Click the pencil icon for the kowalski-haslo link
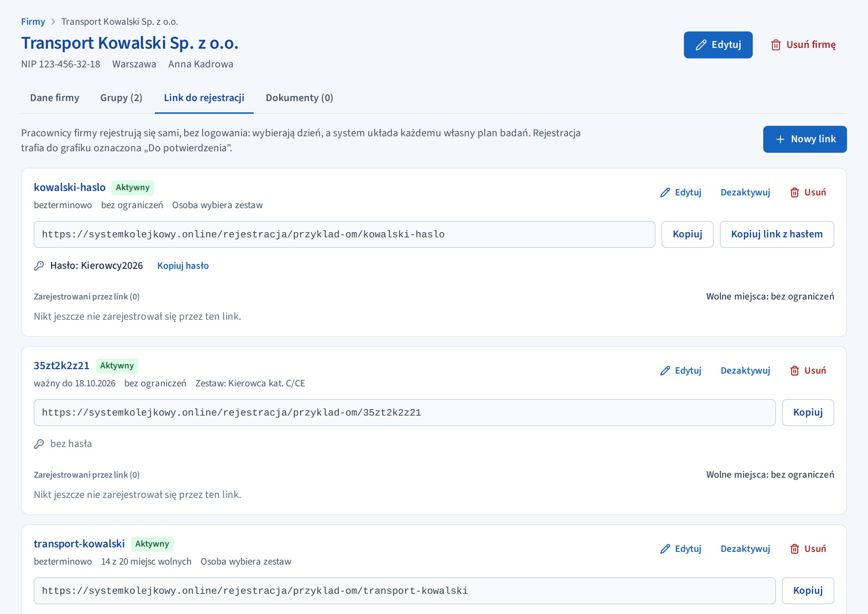Screen dimensions: 868x614 click(x=665, y=192)
